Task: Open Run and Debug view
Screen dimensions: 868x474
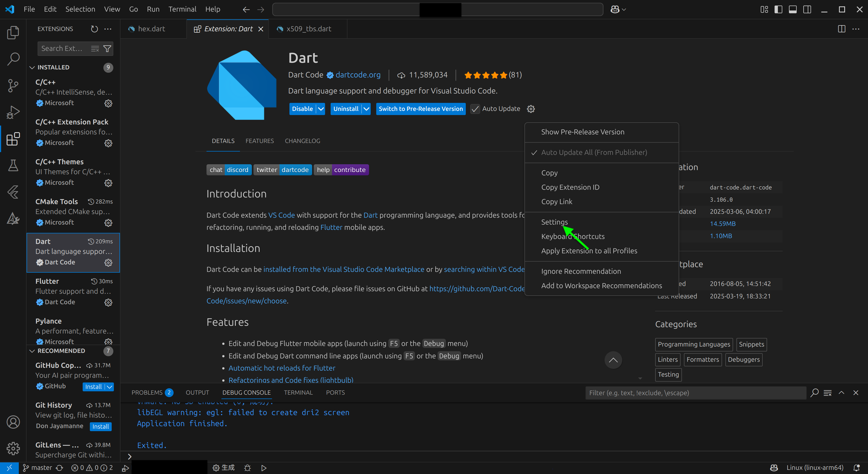Action: pyautogui.click(x=13, y=112)
